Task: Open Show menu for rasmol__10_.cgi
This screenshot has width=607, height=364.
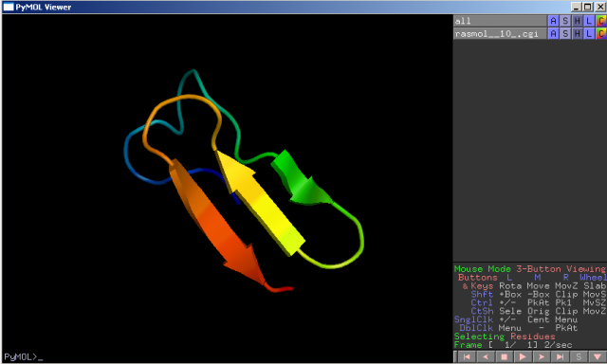Action: [x=565, y=34]
